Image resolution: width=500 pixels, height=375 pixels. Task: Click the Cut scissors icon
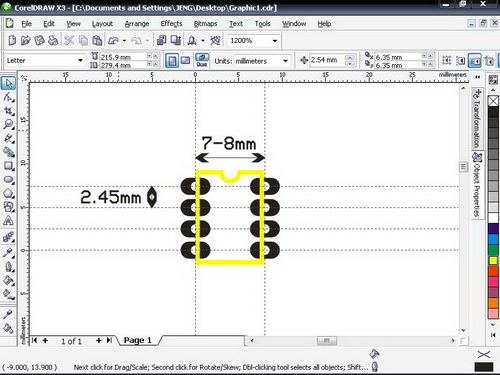(x=69, y=41)
